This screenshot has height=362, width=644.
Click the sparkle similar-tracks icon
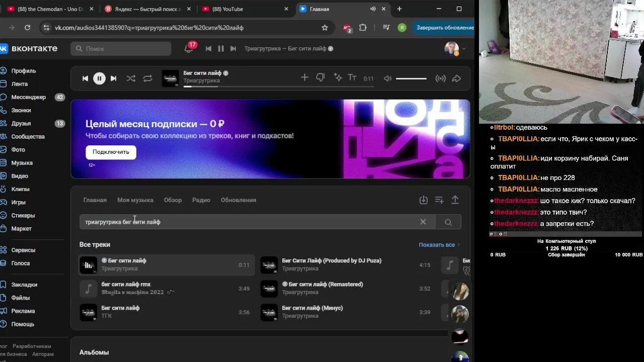338,77
